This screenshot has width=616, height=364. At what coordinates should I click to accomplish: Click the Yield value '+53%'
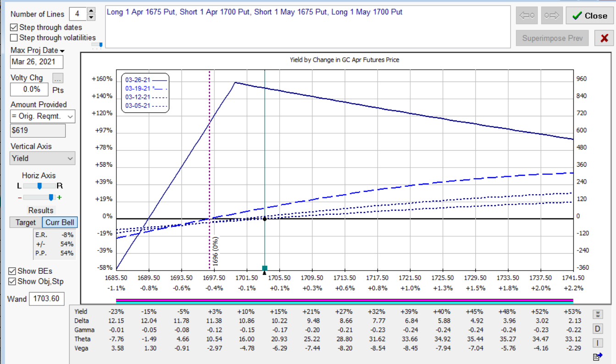pos(573,311)
